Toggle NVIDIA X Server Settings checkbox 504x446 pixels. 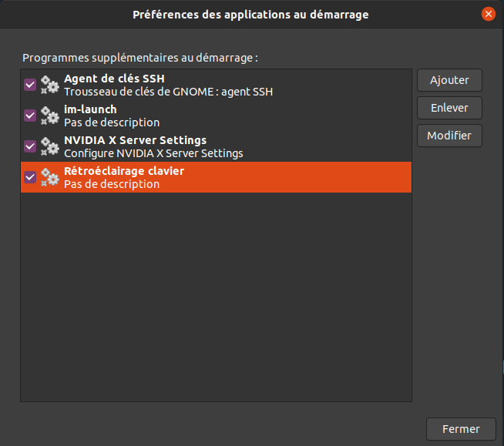point(30,146)
